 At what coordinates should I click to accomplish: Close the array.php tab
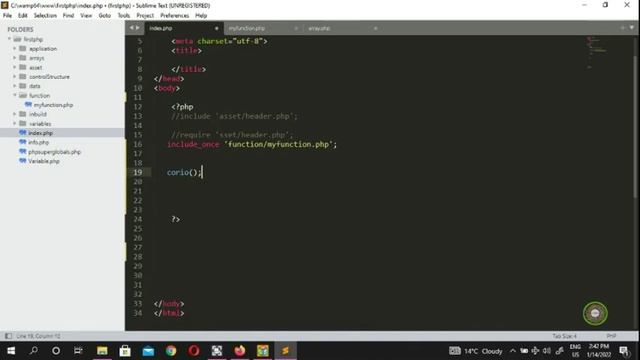pyautogui.click(x=376, y=28)
